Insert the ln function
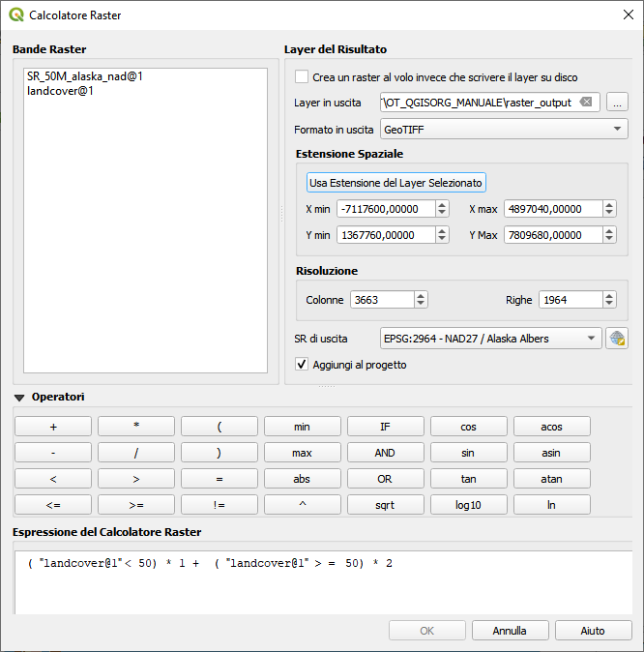644x652 pixels. (552, 505)
